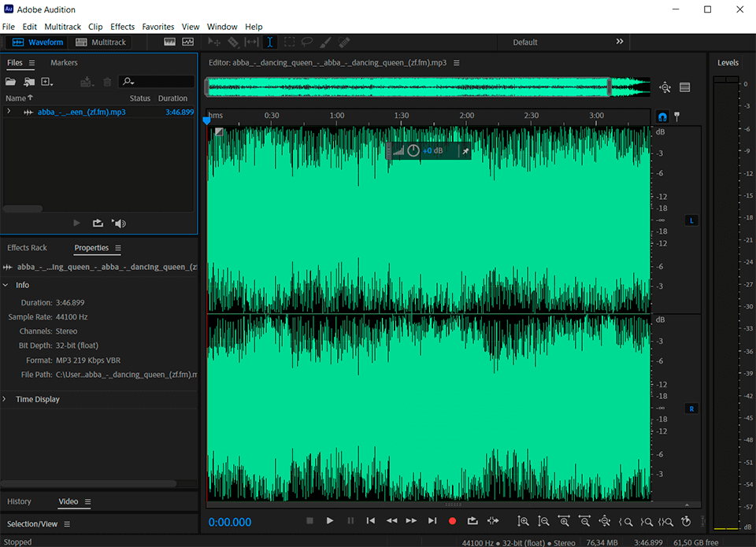Click the Zoom In Amplitude icon

(x=523, y=521)
